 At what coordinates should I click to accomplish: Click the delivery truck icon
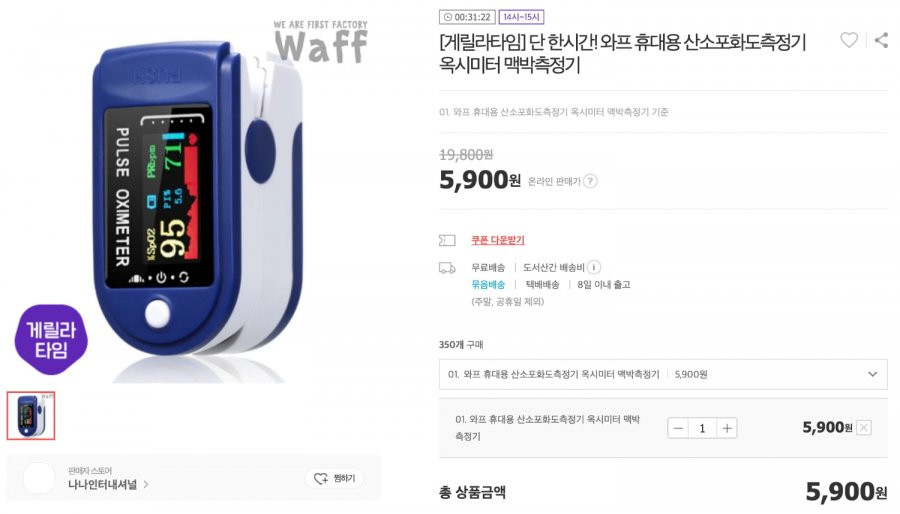point(447,268)
